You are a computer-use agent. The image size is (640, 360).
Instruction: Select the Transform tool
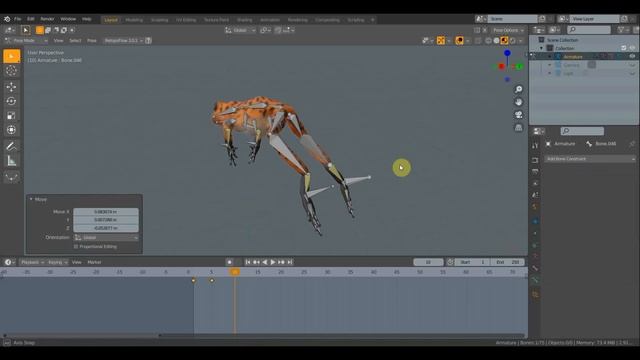coord(11,130)
